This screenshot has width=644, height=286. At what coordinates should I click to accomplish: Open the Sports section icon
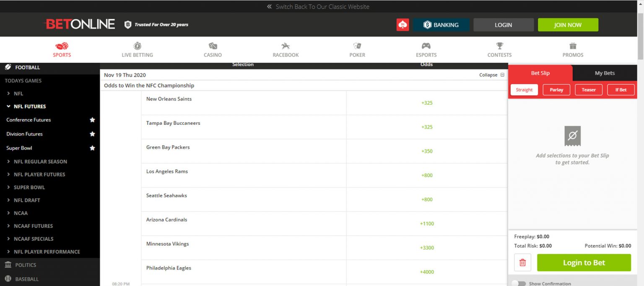[62, 46]
